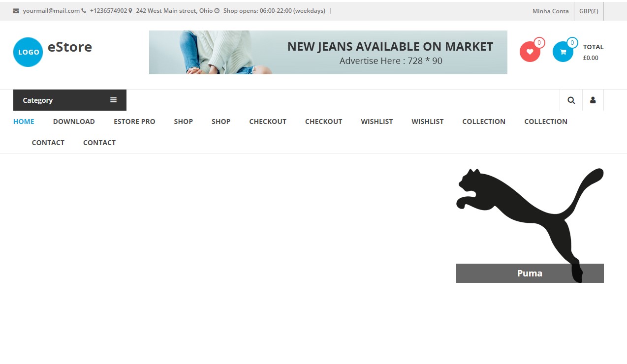Select ESTORE PRO in the navigation menu
Screen dimensions: 627x364
pyautogui.click(x=134, y=121)
